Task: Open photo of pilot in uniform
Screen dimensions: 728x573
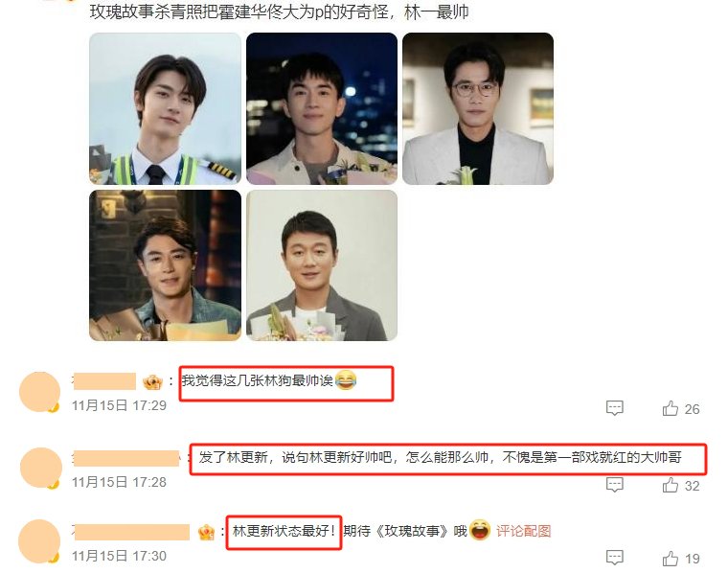Action: tap(165, 108)
